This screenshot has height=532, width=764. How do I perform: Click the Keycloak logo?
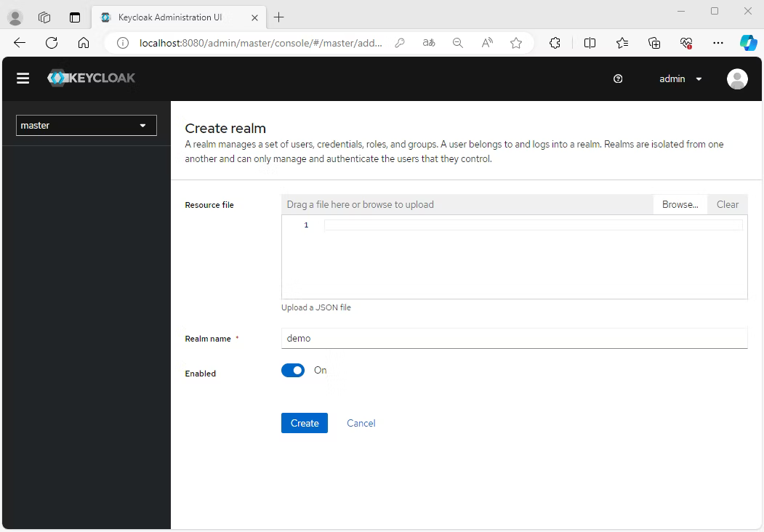click(92, 78)
